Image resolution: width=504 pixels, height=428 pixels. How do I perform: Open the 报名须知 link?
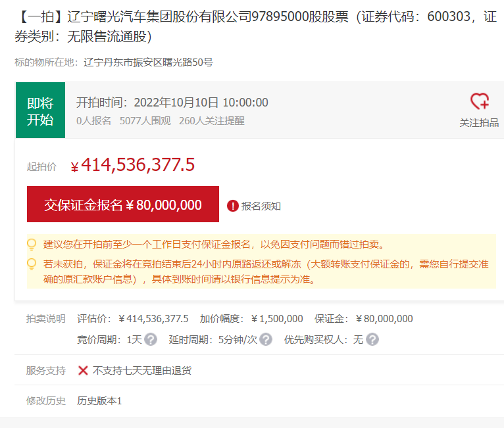tap(261, 206)
